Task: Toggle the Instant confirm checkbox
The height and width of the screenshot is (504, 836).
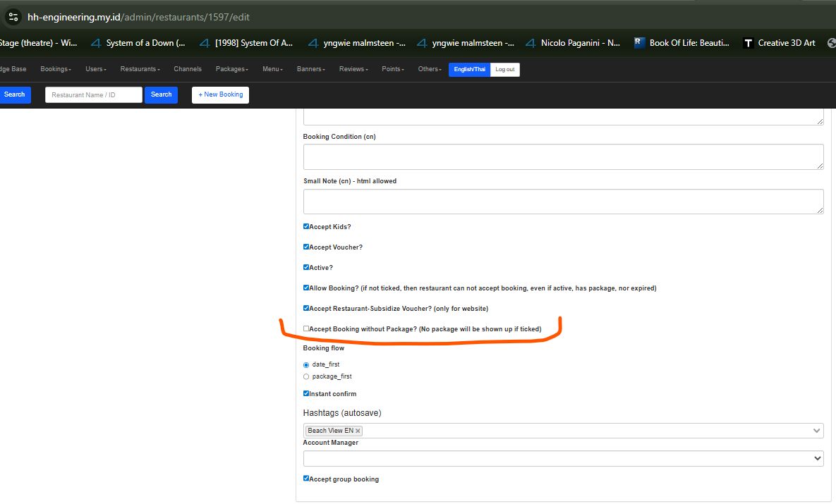Action: tap(306, 393)
